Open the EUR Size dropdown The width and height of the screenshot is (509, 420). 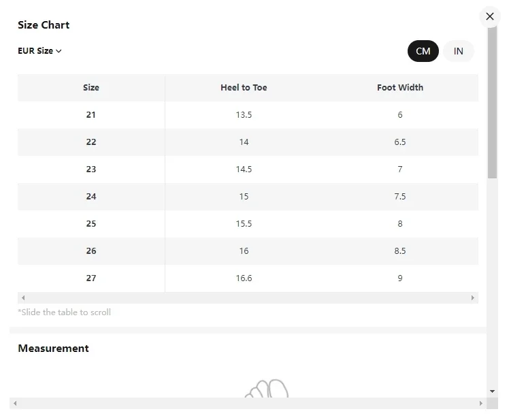[x=39, y=51]
